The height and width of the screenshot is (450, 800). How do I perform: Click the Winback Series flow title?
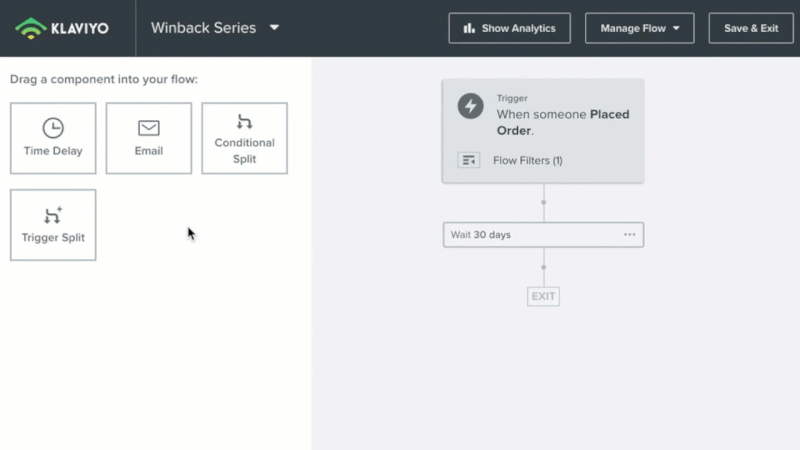click(203, 28)
